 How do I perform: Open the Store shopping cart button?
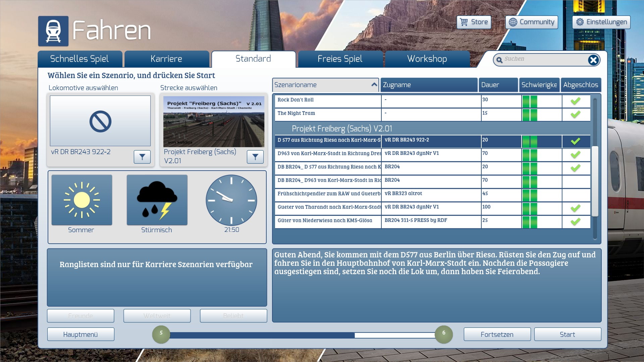coord(474,22)
